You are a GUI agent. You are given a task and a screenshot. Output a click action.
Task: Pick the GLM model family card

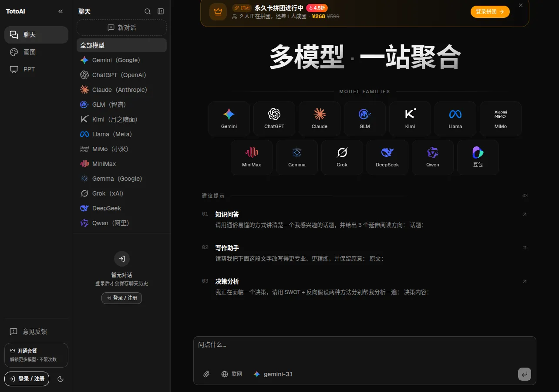pos(365,119)
